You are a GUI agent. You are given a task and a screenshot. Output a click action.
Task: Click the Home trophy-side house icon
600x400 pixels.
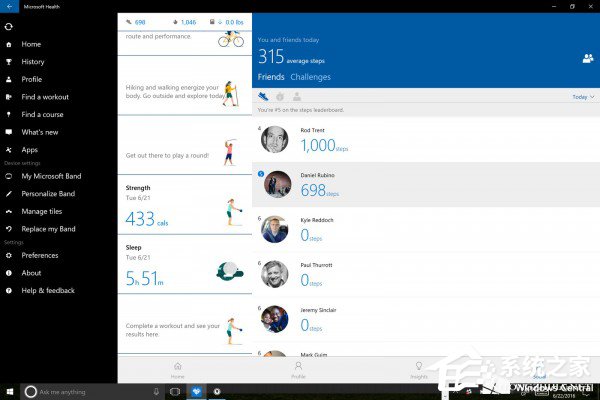click(x=8, y=44)
